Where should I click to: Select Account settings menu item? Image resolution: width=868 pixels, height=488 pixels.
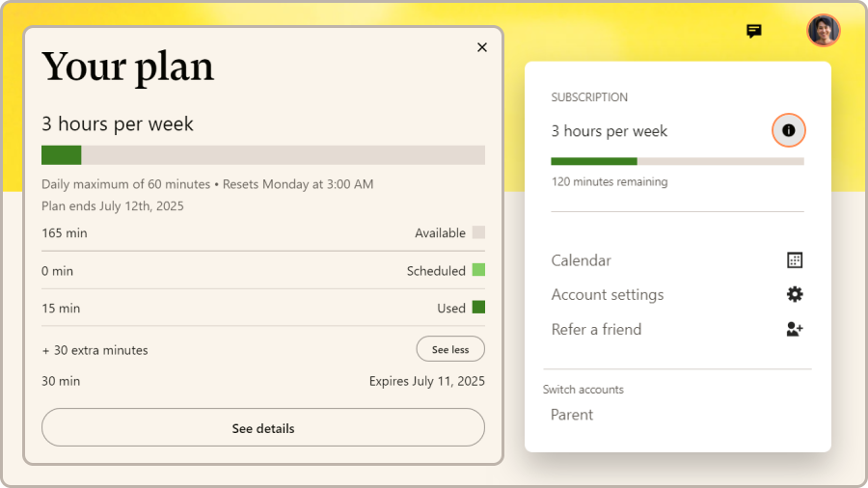(x=608, y=295)
